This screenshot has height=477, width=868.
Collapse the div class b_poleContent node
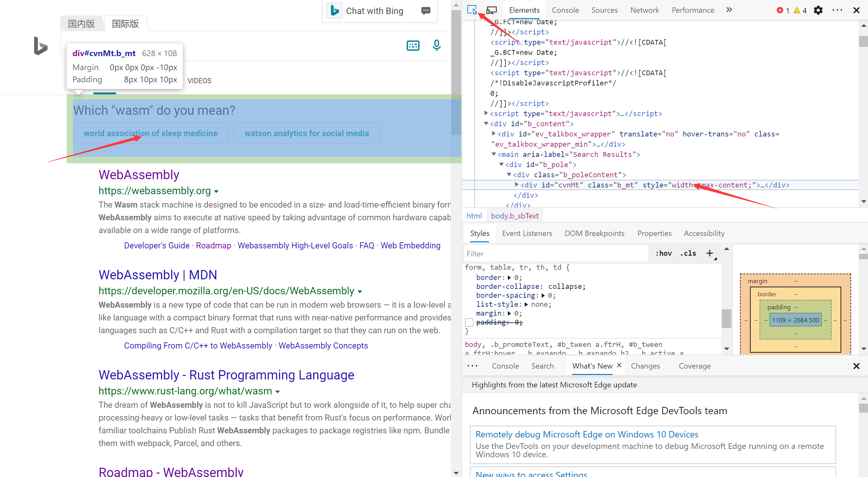509,174
